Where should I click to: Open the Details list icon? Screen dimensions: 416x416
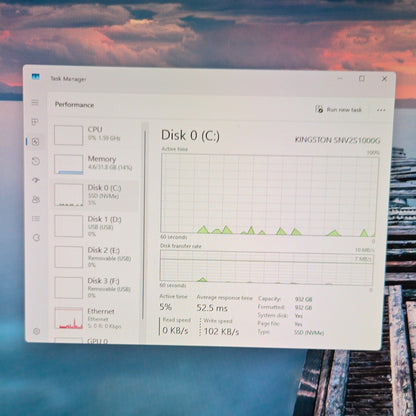coord(36,219)
